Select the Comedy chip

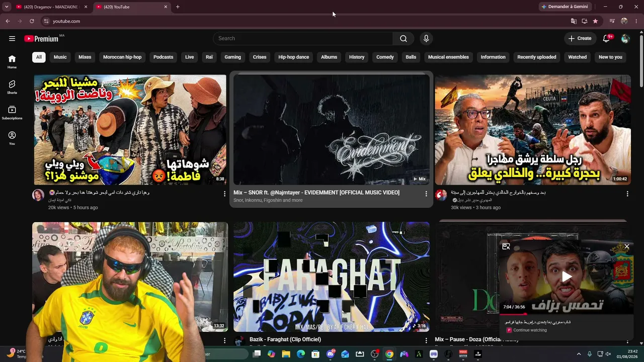point(385,57)
